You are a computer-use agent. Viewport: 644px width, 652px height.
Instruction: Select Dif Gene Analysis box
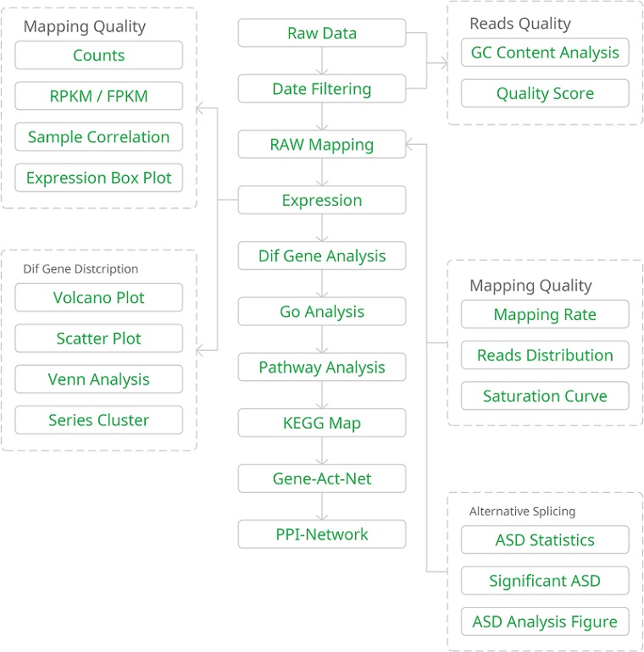pos(322,256)
